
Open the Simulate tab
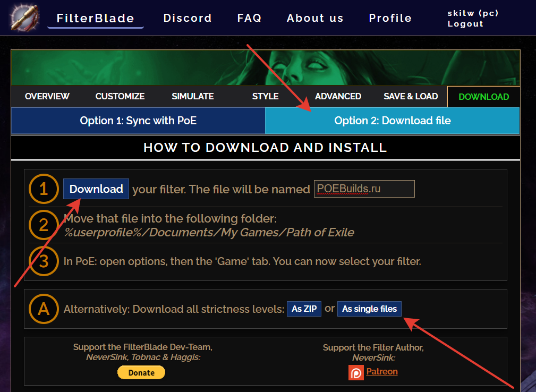pos(193,96)
